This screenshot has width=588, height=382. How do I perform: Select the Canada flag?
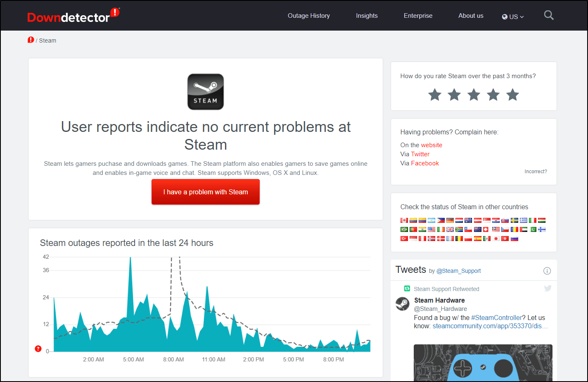404,220
